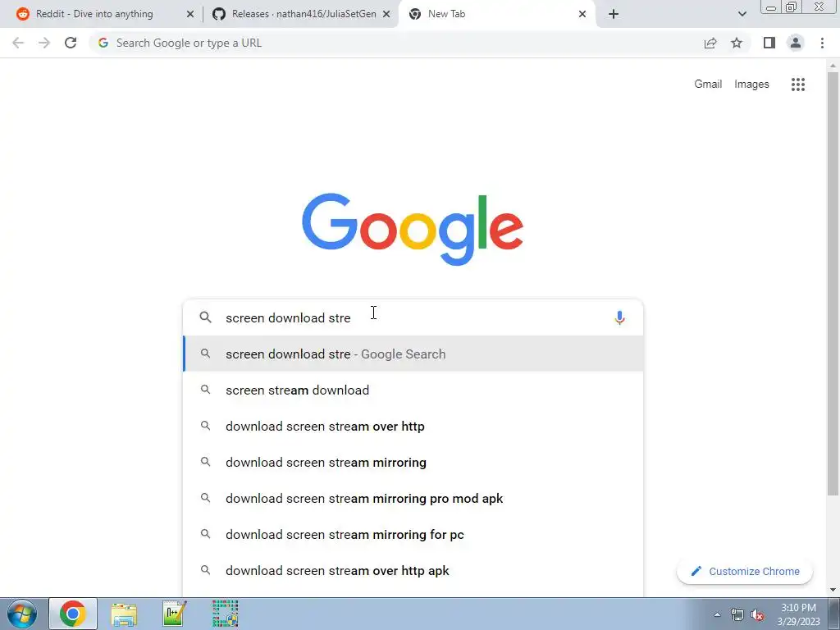
Task: Open a new tab with plus button
Action: click(614, 14)
